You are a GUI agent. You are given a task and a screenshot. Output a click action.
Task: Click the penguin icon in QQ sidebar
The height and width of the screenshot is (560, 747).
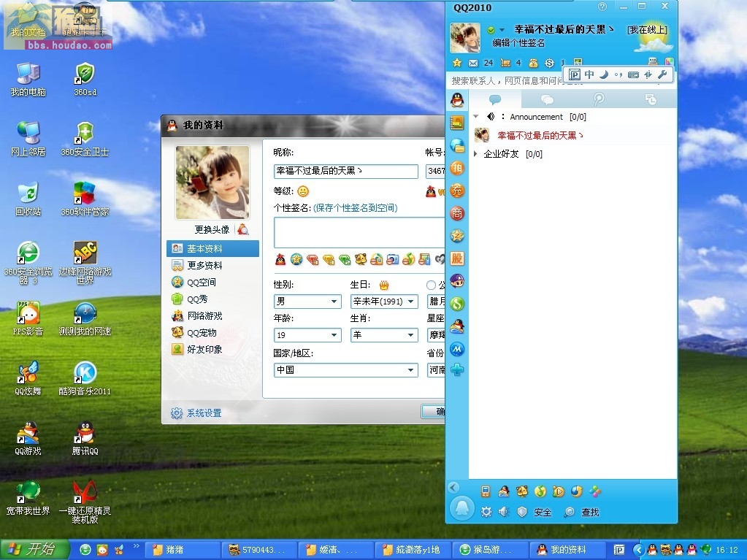tap(457, 100)
